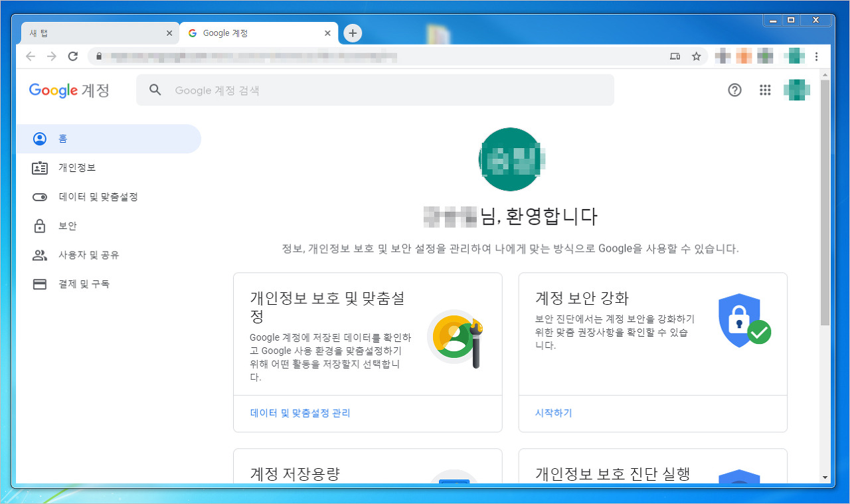Open a new tab with plus button
The image size is (850, 504).
[x=353, y=33]
